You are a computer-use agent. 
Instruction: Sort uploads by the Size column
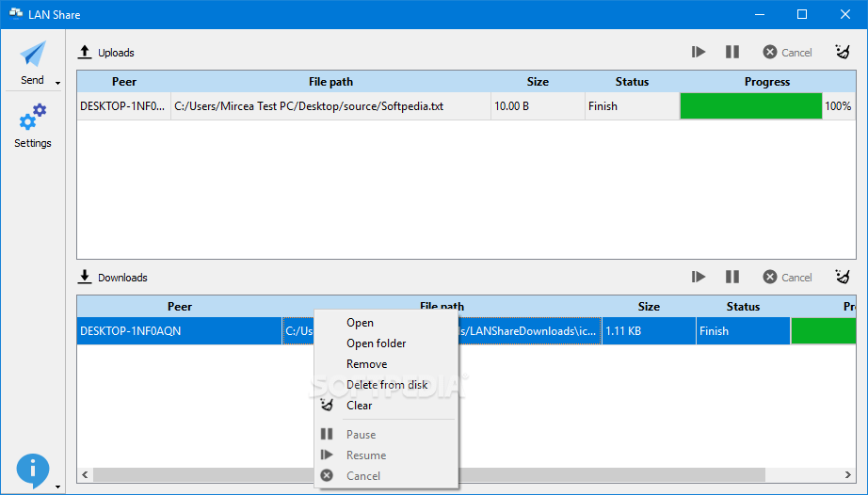538,82
